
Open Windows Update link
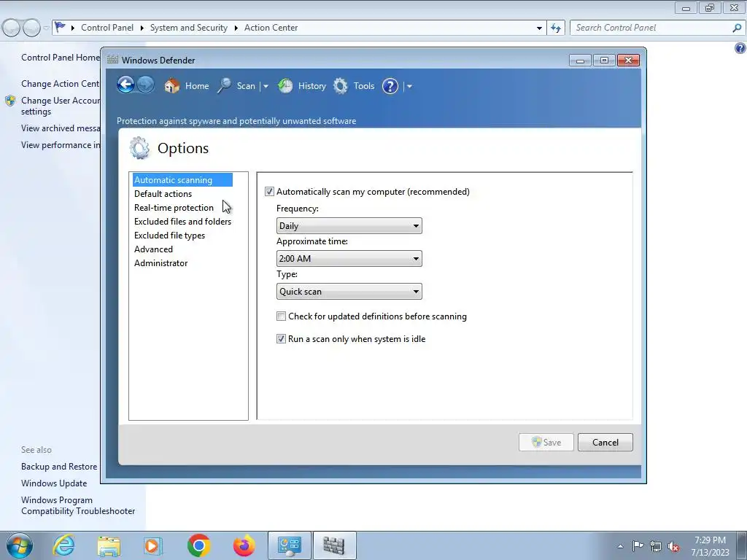pos(54,483)
